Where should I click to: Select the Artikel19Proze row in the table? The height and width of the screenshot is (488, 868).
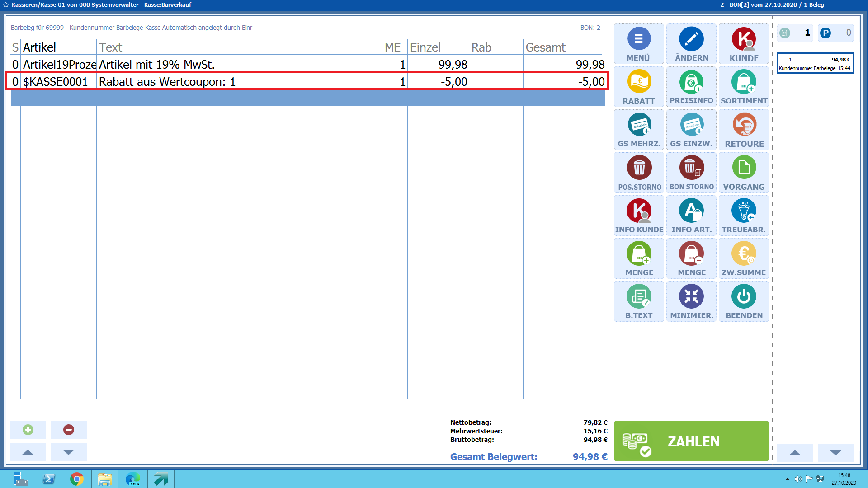click(x=59, y=65)
